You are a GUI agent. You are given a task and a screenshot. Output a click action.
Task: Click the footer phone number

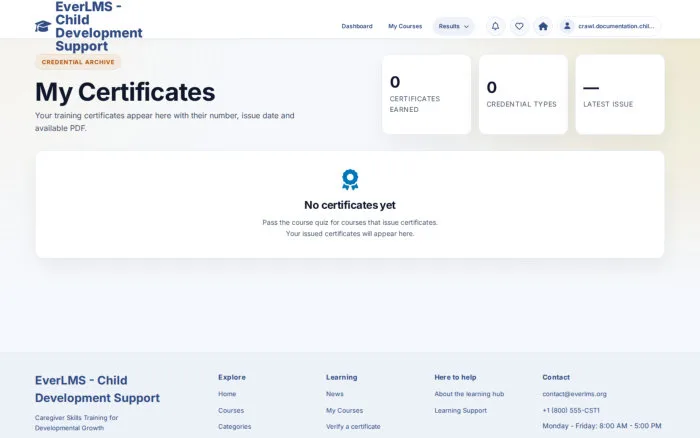(571, 410)
